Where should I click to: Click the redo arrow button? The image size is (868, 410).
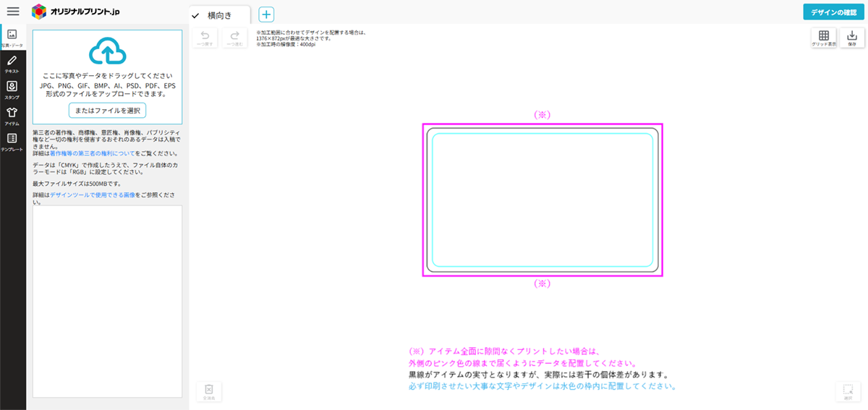pyautogui.click(x=234, y=38)
